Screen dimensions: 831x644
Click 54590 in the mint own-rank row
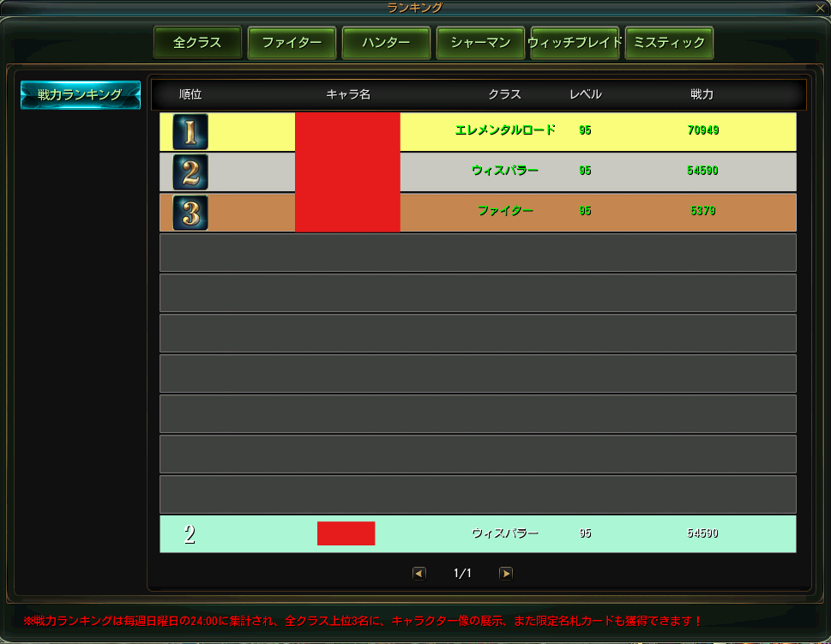(x=702, y=533)
